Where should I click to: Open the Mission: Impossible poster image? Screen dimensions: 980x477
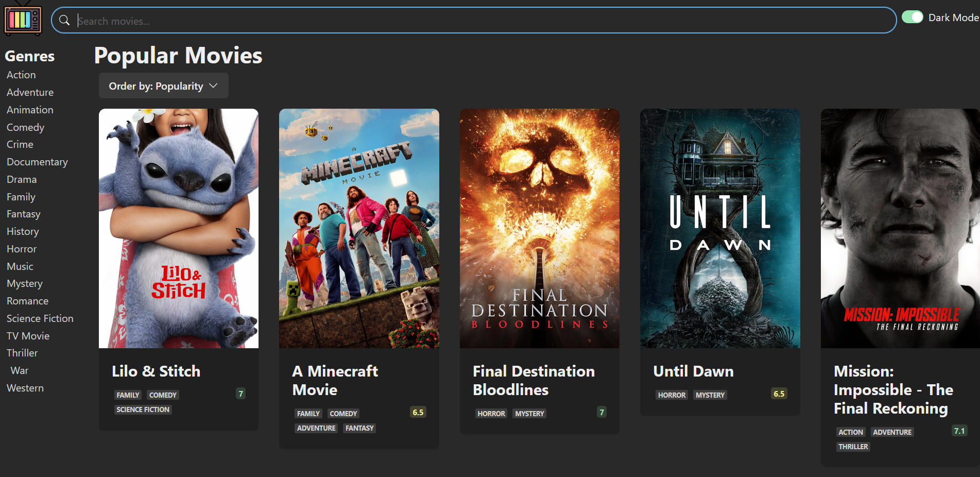(x=900, y=228)
